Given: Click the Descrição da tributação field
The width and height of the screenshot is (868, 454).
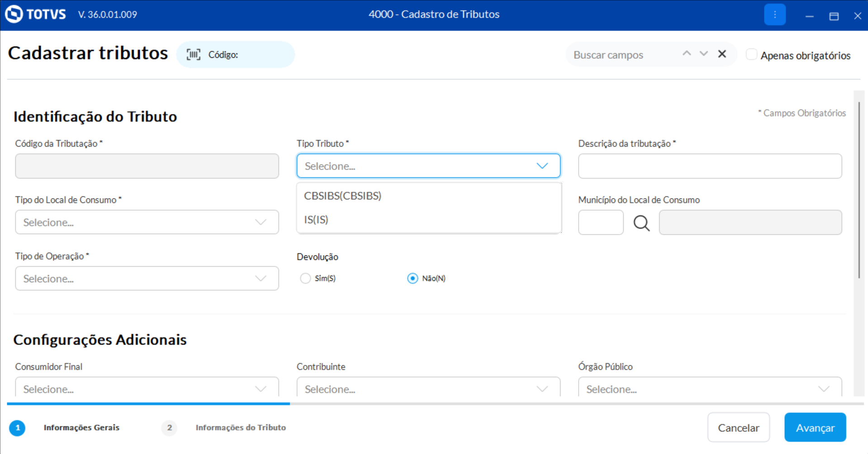Looking at the screenshot, I should (710, 166).
